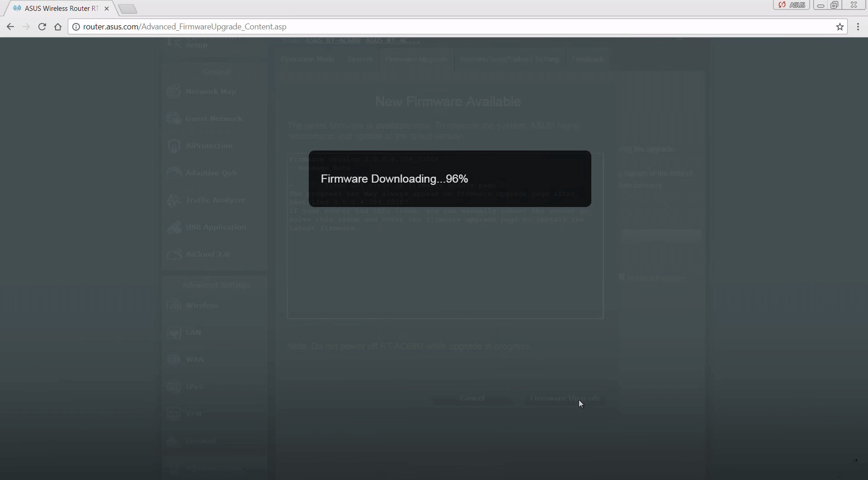The image size is (868, 480).
Task: Switch to the Operation Mode tab
Action: (307, 59)
